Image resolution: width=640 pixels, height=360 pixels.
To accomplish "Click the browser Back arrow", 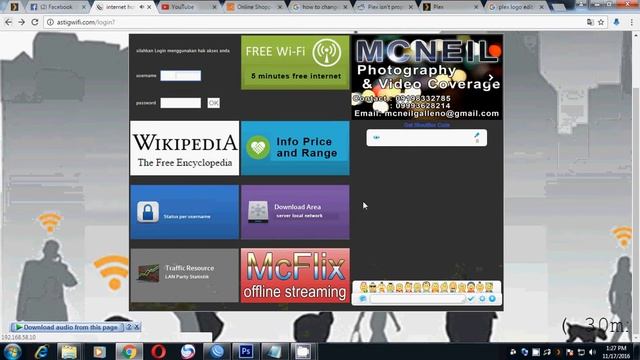I will [9, 22].
